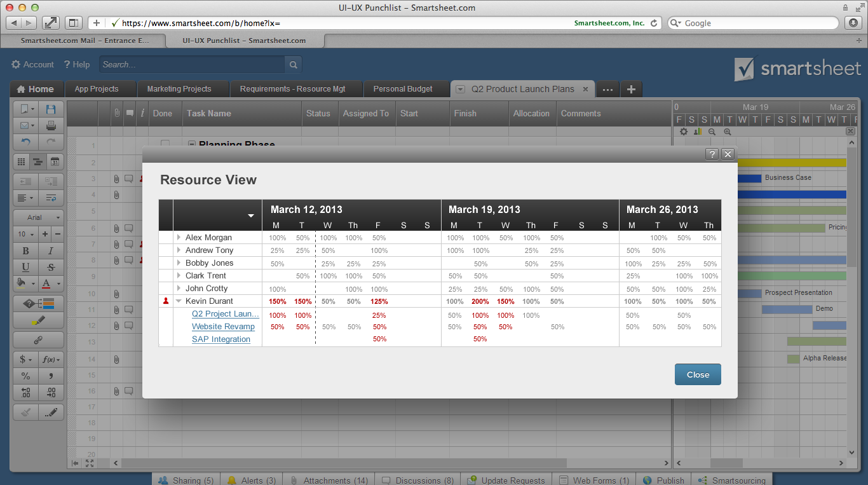Open Resource View header dropdown arrow
This screenshot has height=485, width=868.
pos(251,216)
